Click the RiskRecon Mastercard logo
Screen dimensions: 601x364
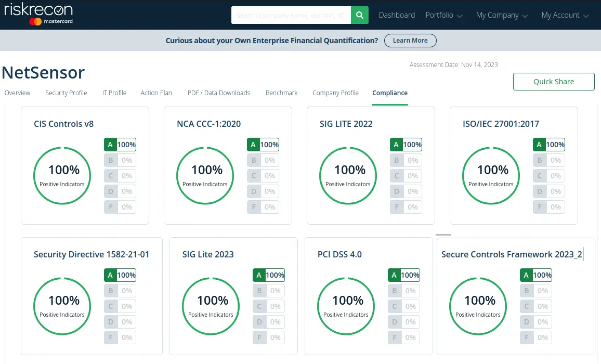point(38,14)
